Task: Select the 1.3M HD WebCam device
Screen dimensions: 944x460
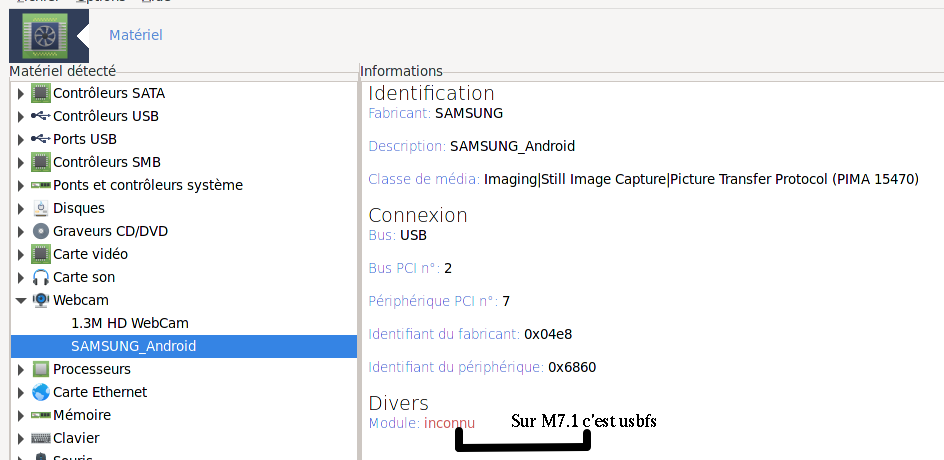Action: [130, 323]
